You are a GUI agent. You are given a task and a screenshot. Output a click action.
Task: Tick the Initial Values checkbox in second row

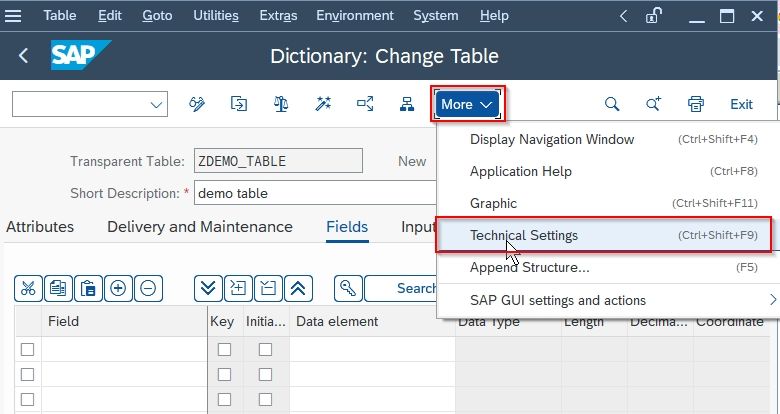tap(265, 374)
